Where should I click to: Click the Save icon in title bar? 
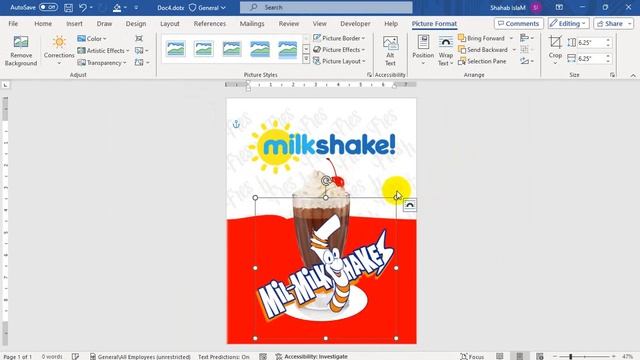(x=69, y=7)
